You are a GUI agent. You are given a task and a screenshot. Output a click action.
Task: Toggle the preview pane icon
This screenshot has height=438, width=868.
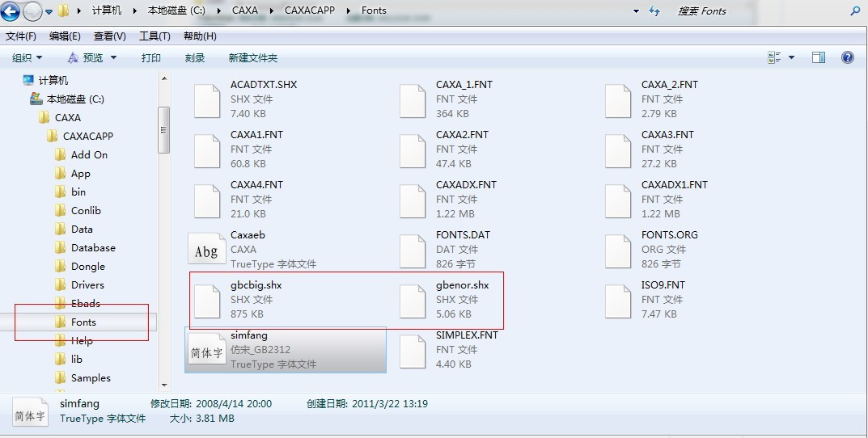(x=819, y=57)
